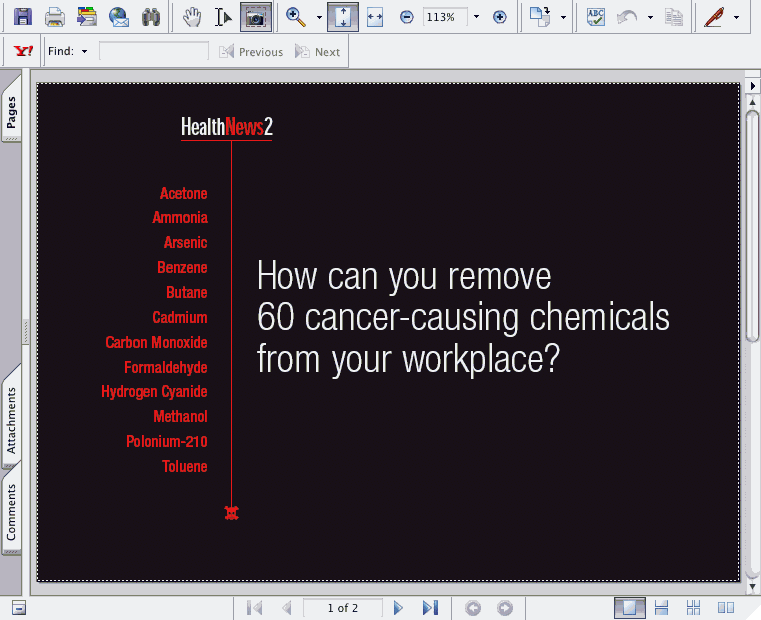
Task: Toggle Fit Page view button
Action: coord(343,17)
